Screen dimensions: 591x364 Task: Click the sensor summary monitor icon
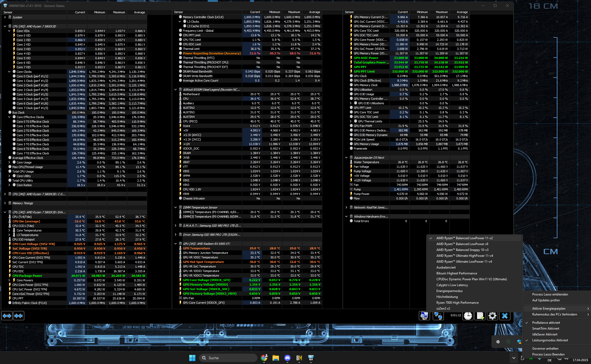point(424,316)
